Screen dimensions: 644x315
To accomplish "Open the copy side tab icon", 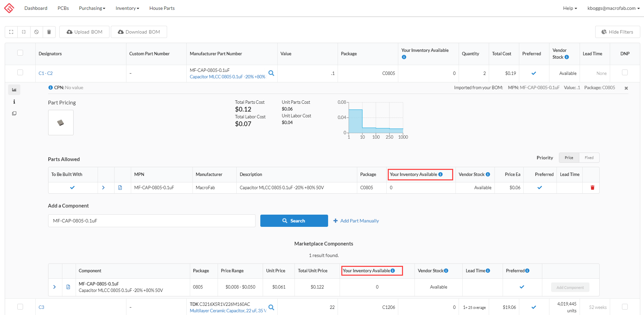I will click(14, 114).
